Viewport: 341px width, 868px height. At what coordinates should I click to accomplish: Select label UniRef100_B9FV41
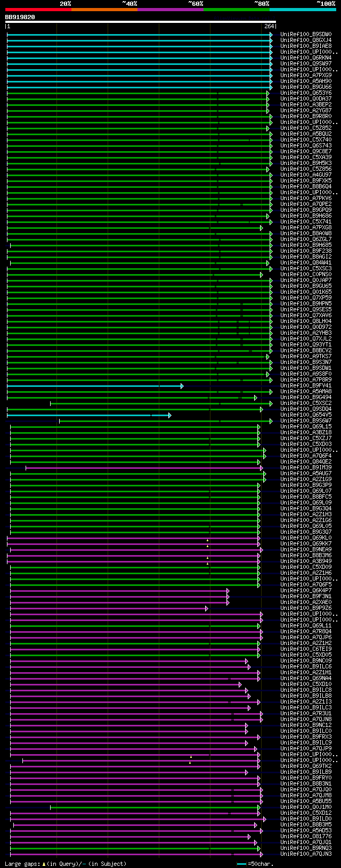pos(306,385)
